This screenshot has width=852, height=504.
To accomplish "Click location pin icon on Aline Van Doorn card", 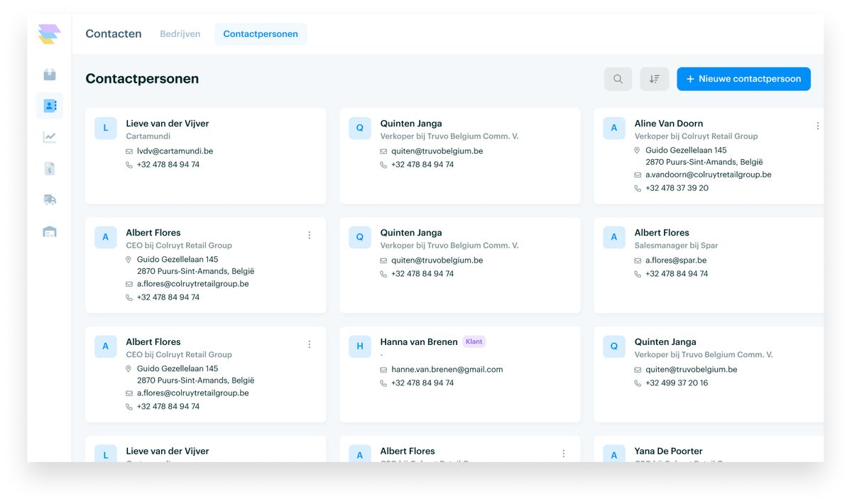I will click(638, 150).
